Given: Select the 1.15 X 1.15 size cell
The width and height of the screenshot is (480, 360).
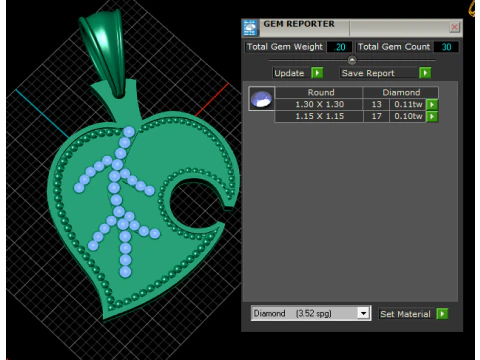Looking at the screenshot, I should pos(319,116).
